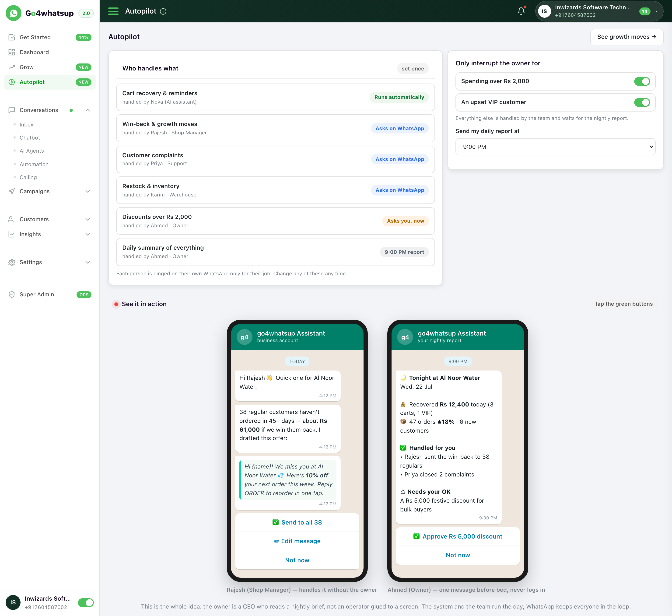Open Get Started in sidebar
Viewport: 672px width, 616px height.
coord(50,37)
